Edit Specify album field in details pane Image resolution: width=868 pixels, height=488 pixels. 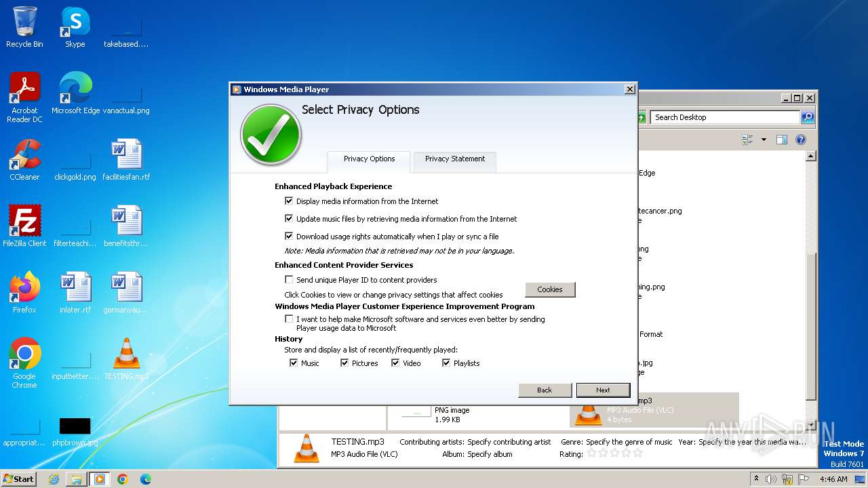click(x=490, y=454)
